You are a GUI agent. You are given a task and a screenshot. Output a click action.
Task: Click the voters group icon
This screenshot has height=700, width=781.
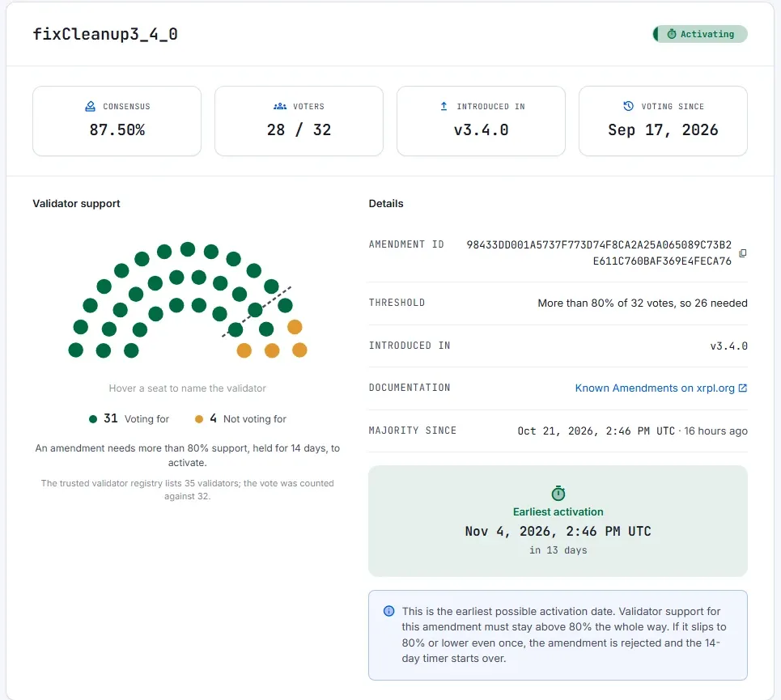click(280, 107)
